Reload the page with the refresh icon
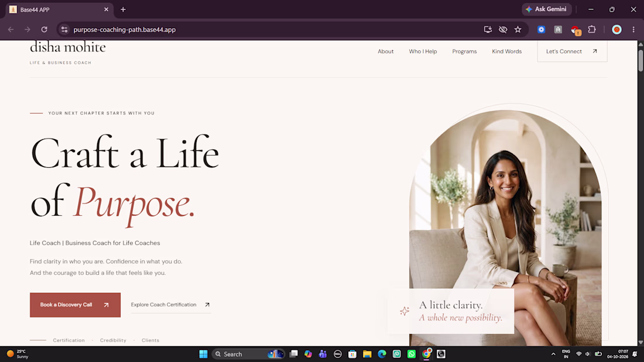644x362 pixels. coord(44,30)
